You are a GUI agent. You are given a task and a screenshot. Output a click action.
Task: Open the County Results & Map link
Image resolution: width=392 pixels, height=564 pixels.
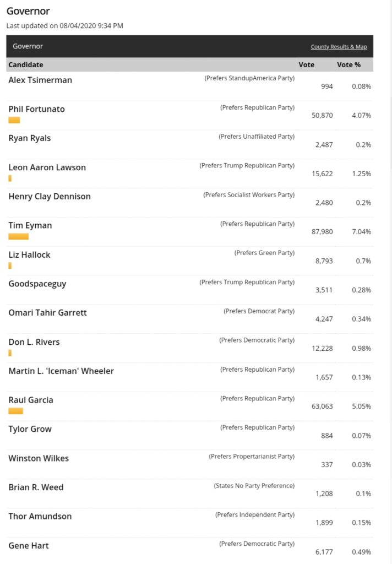point(339,47)
